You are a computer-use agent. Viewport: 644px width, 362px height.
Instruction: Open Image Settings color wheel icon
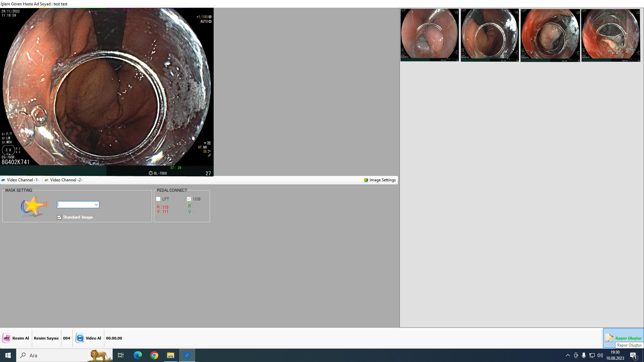tap(366, 180)
